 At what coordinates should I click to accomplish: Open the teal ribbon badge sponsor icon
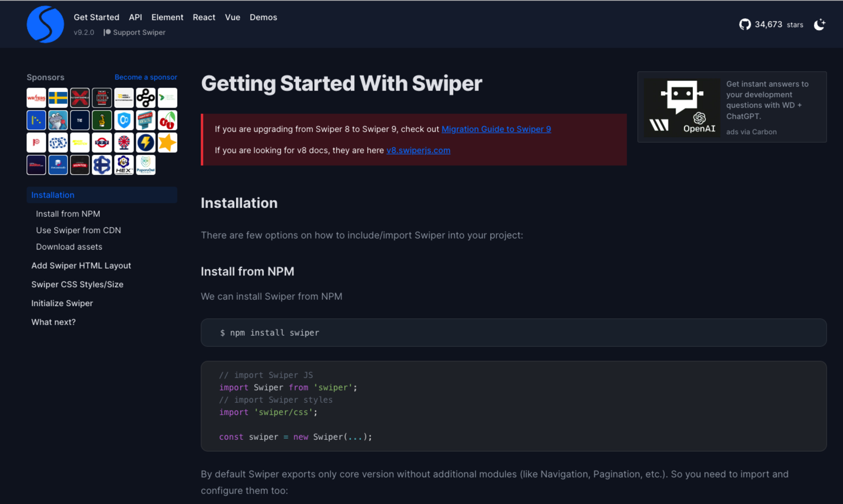click(x=146, y=120)
